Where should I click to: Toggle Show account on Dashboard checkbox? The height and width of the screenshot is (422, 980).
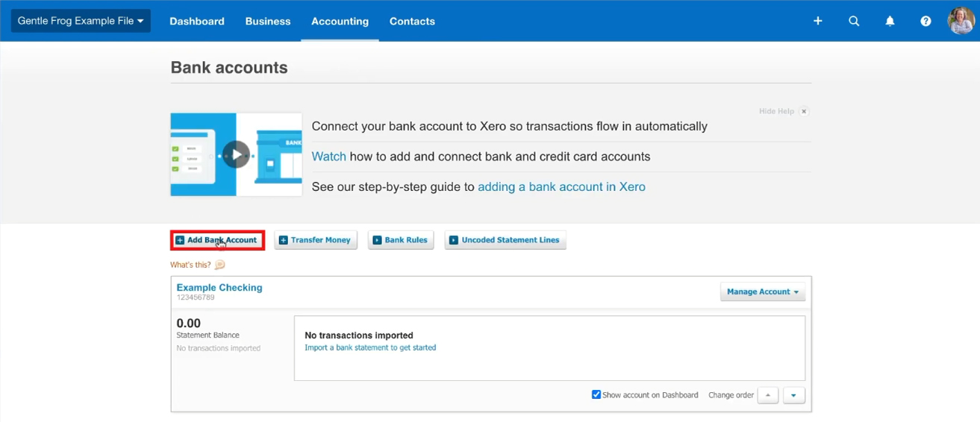[596, 394]
